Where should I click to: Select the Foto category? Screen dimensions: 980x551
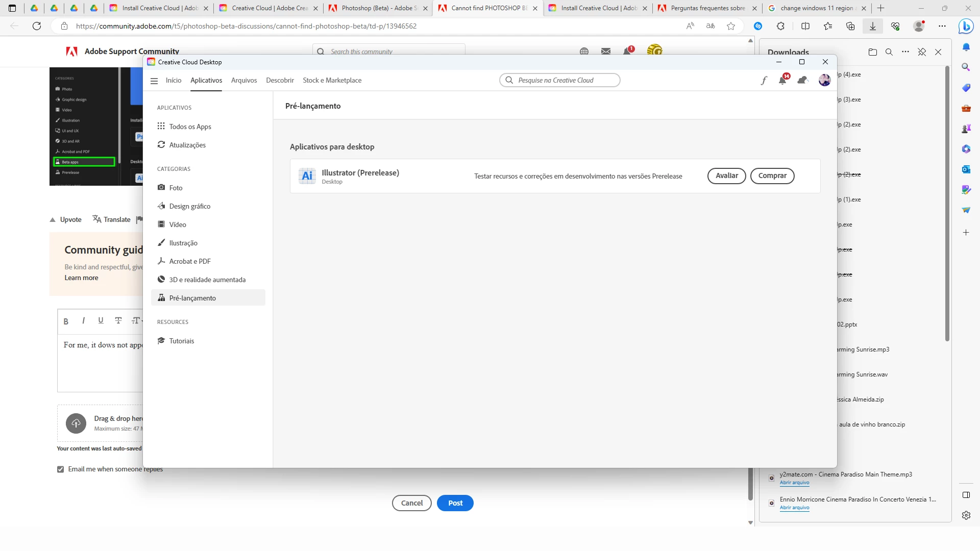pyautogui.click(x=176, y=188)
